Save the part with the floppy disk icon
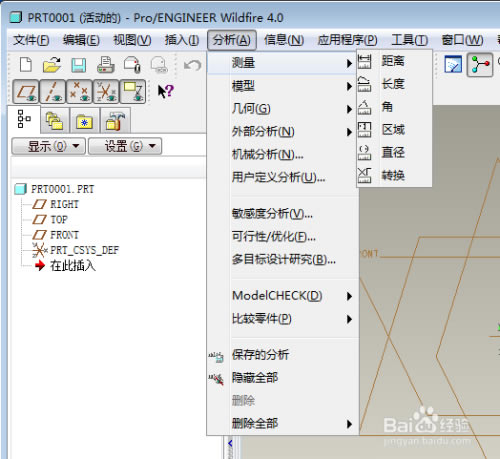Screen dimensions: 500x459 coord(79,65)
